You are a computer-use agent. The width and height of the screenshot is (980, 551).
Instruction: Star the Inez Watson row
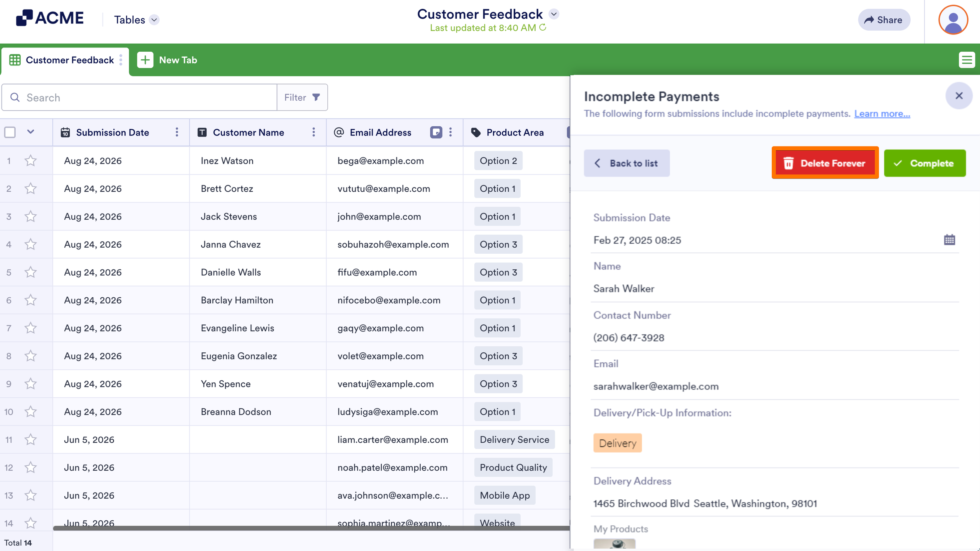tap(31, 161)
